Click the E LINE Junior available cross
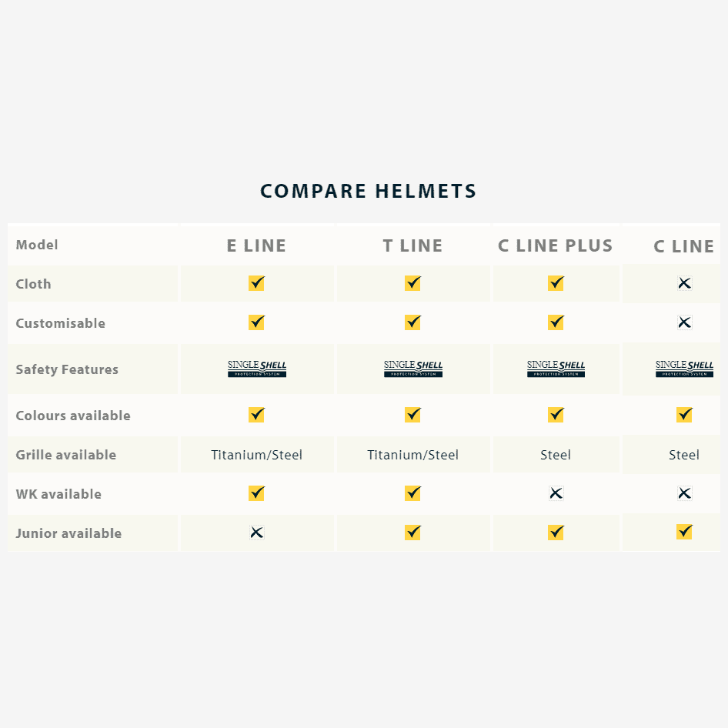 tap(257, 532)
